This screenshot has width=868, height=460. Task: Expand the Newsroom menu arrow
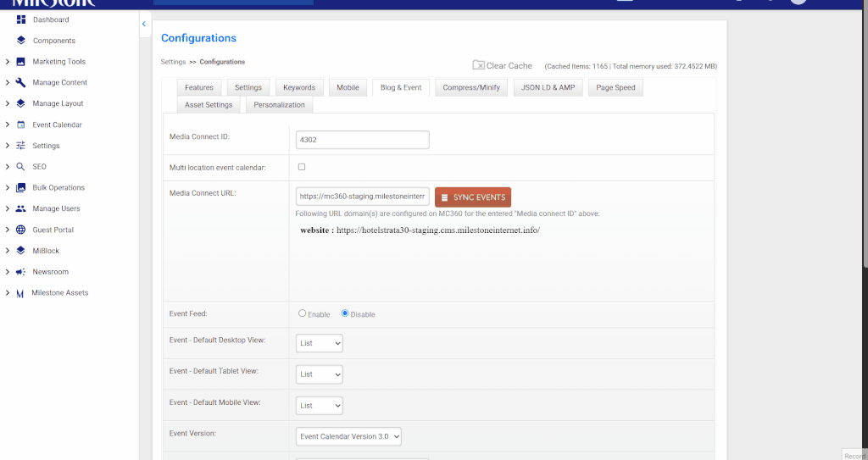click(x=7, y=272)
